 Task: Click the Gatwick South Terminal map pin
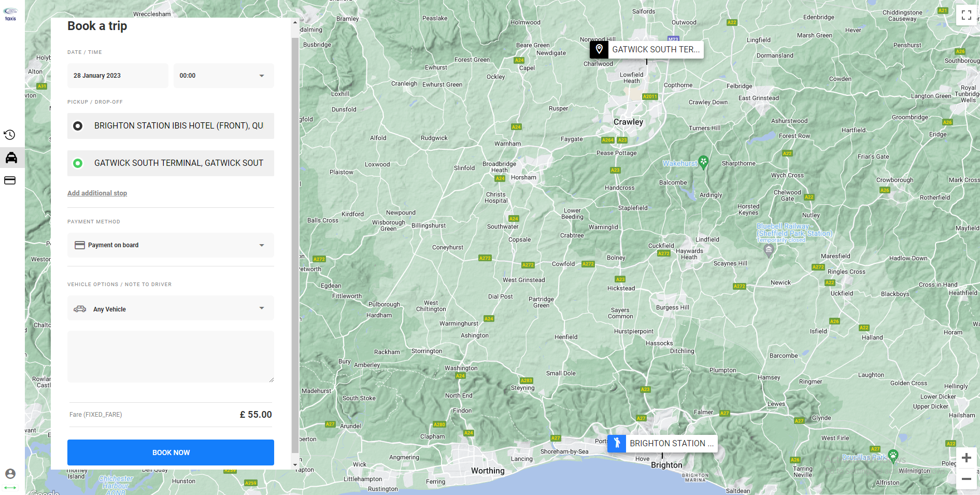pyautogui.click(x=599, y=50)
